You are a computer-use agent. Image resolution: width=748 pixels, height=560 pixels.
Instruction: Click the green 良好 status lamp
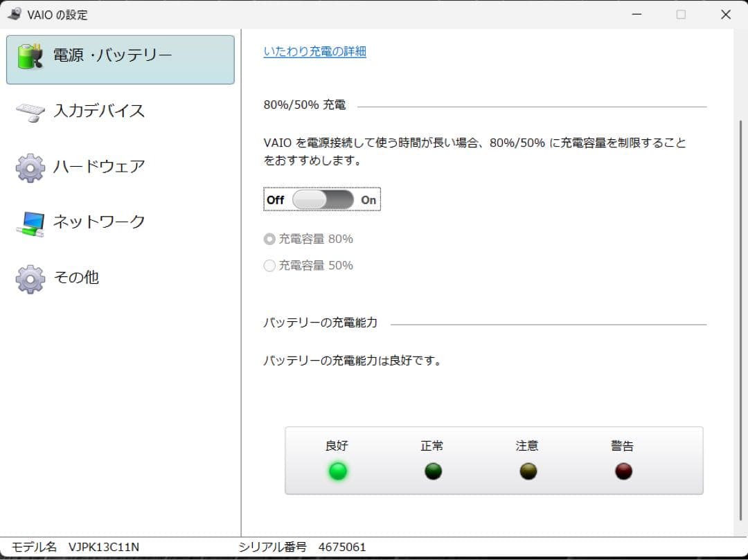point(337,471)
